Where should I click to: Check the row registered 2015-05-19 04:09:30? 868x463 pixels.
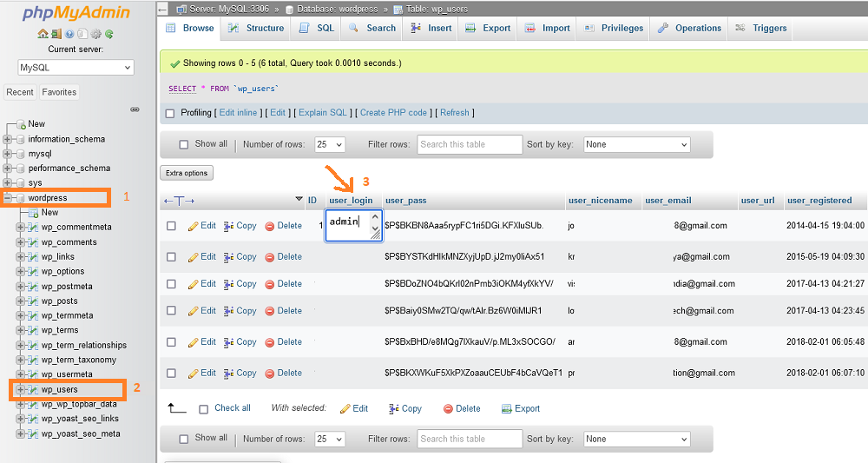172,257
